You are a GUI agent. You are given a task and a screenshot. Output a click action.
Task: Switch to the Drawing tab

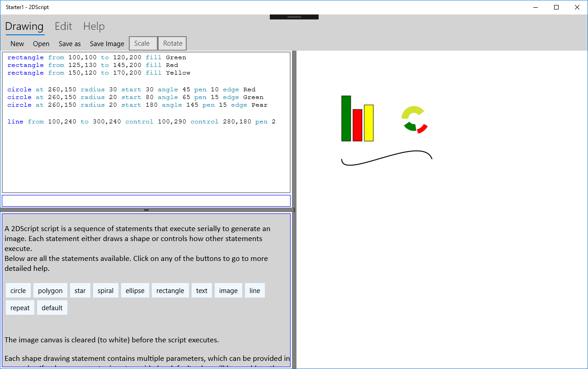24,26
